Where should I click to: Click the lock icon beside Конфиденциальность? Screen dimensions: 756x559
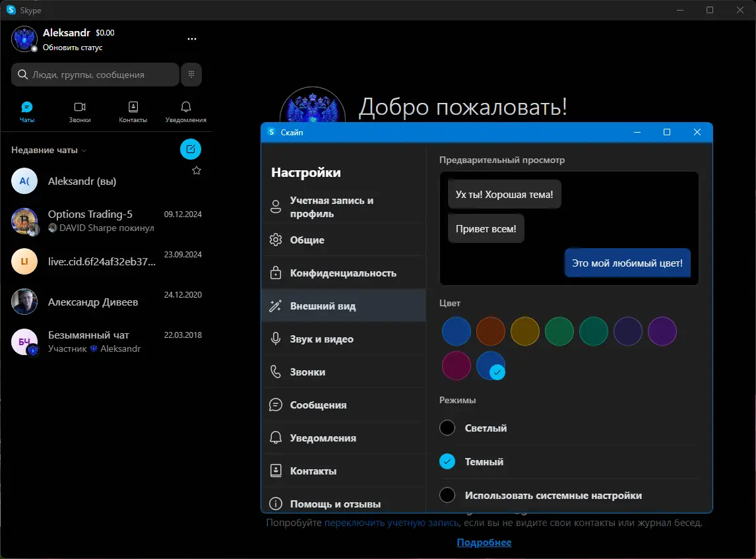click(x=276, y=273)
